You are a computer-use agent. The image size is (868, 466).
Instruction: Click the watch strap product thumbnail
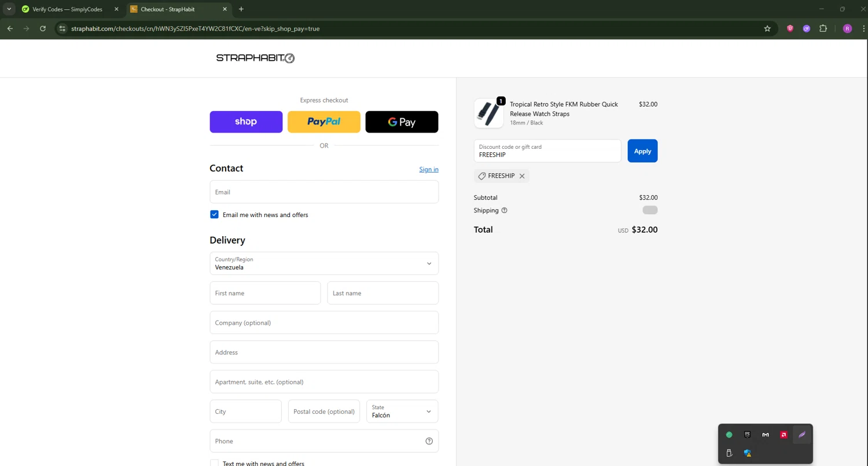(x=489, y=113)
